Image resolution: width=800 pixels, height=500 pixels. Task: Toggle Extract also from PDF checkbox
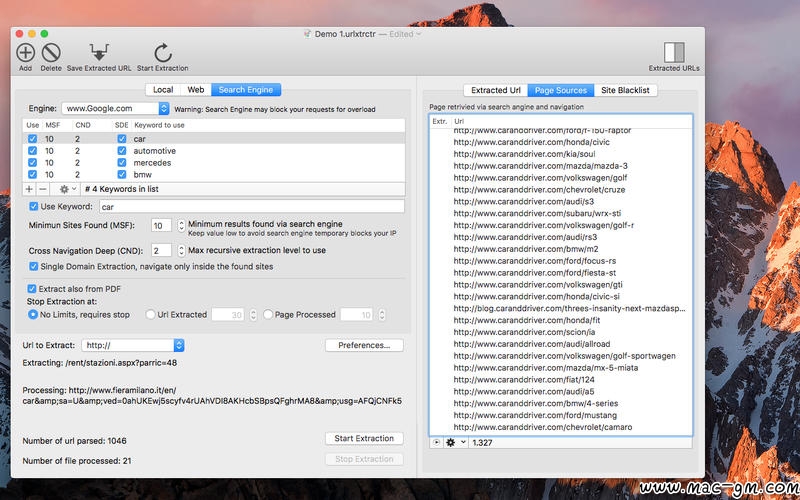32,289
